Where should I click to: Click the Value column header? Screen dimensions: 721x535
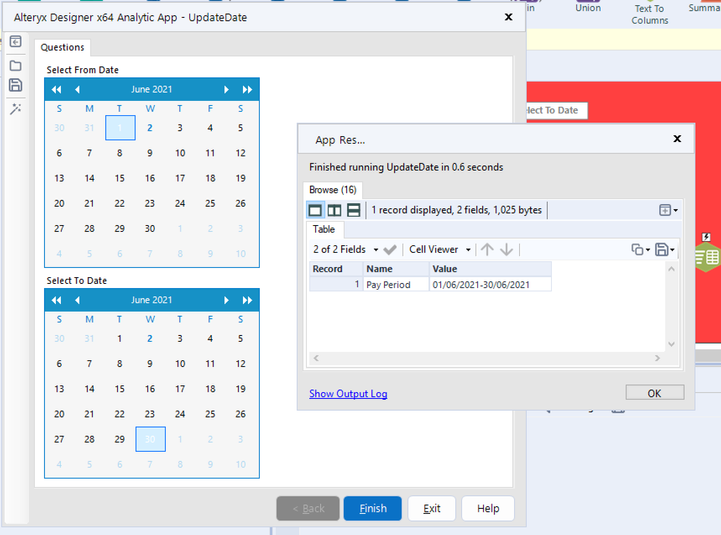[x=490, y=269]
